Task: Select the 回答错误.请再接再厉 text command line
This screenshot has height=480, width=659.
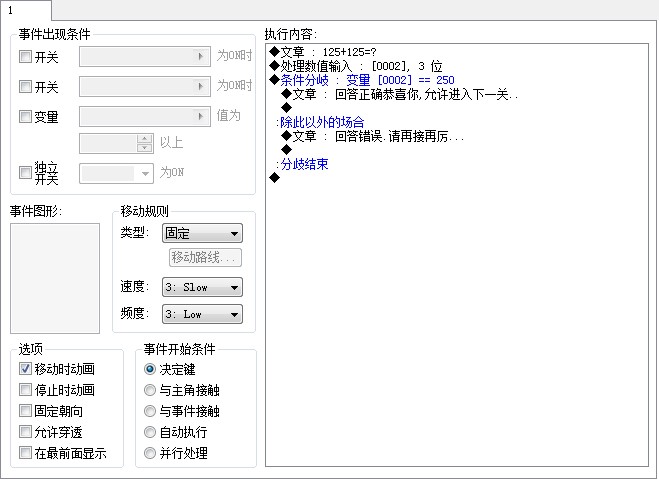Action: 372,136
